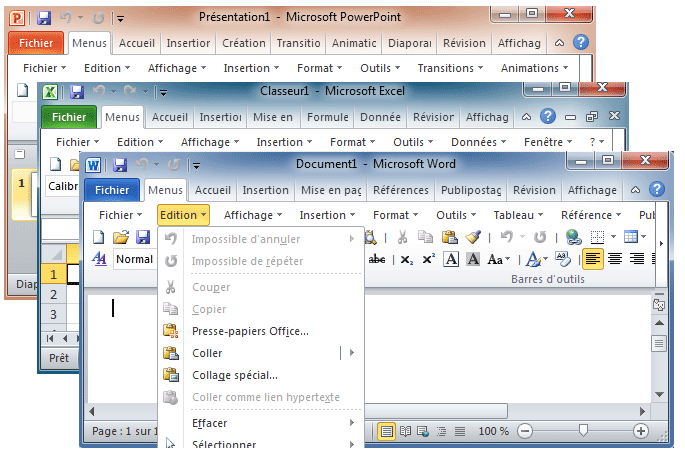Viewport: 685px width, 460px height.
Task: Click green Fichier button in Excel
Action: (x=69, y=117)
